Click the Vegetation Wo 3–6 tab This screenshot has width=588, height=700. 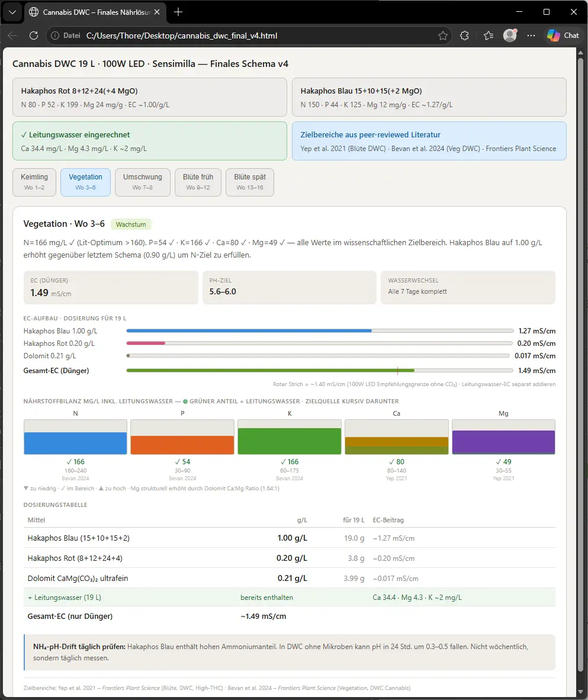click(x=85, y=182)
